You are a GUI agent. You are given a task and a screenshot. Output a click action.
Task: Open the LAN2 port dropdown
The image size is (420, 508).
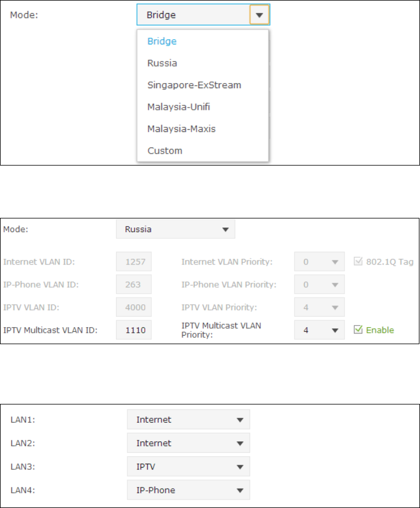click(188, 443)
